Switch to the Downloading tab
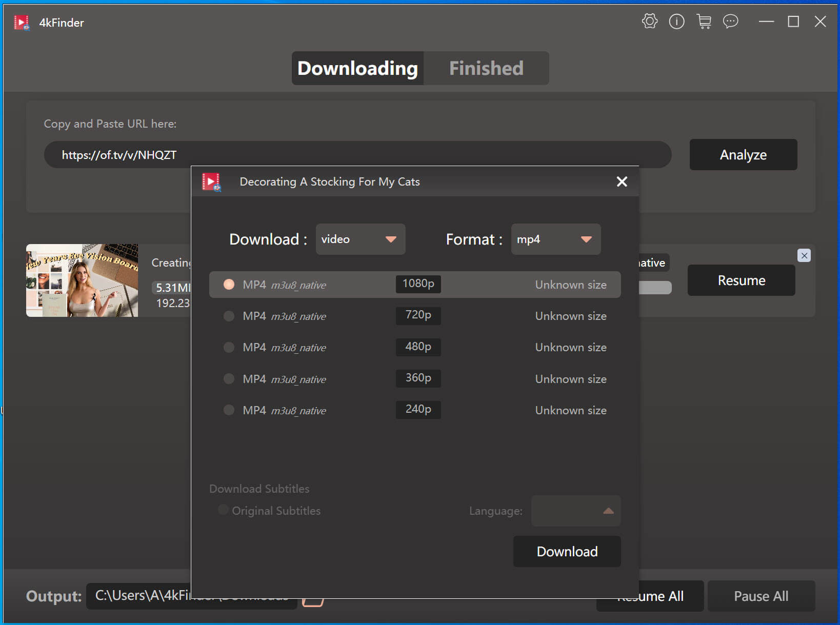Image resolution: width=840 pixels, height=625 pixels. point(357,68)
